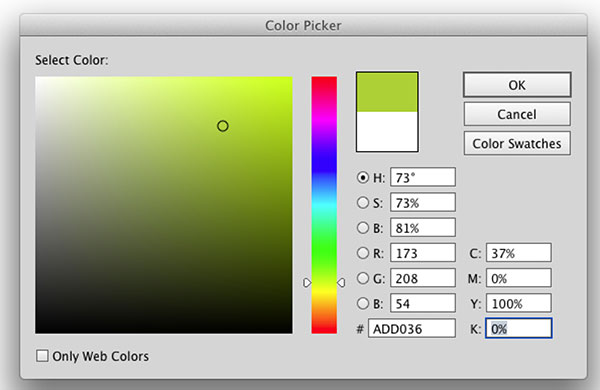Enable Only Web Colors checkbox
600x390 pixels.
(x=42, y=356)
